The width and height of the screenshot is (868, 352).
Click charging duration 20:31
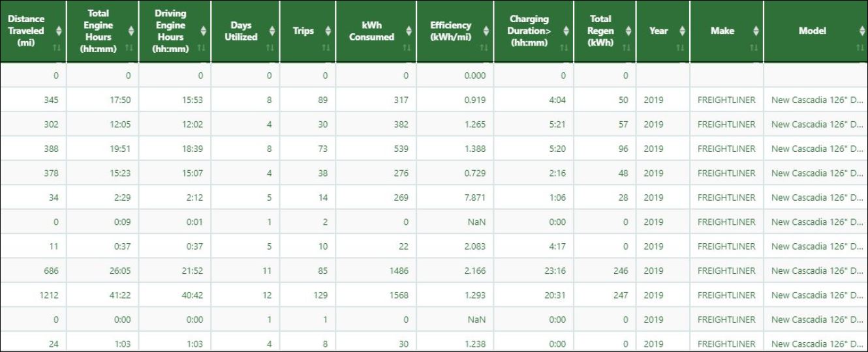(x=555, y=295)
